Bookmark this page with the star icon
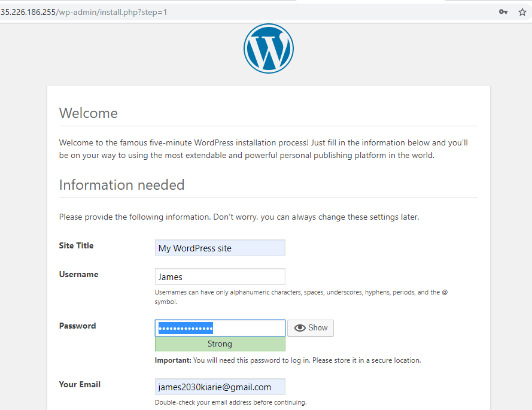The height and width of the screenshot is (410, 532). pyautogui.click(x=522, y=12)
